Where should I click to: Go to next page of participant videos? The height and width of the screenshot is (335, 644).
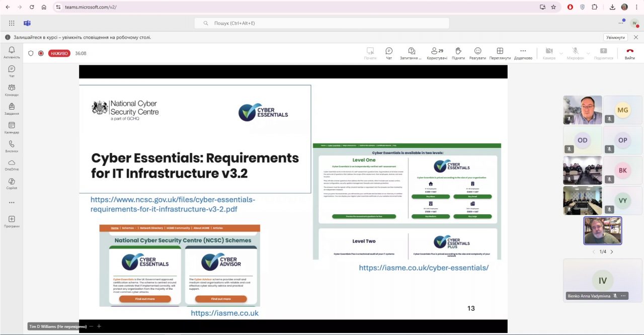tap(612, 252)
